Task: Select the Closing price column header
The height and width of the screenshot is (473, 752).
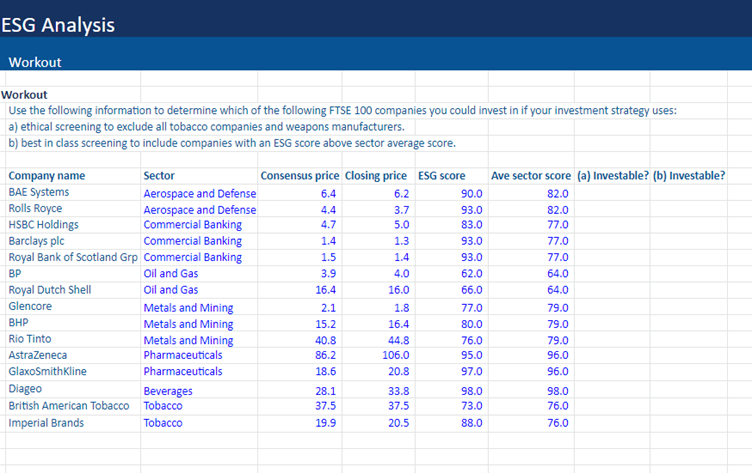Action: click(x=377, y=176)
